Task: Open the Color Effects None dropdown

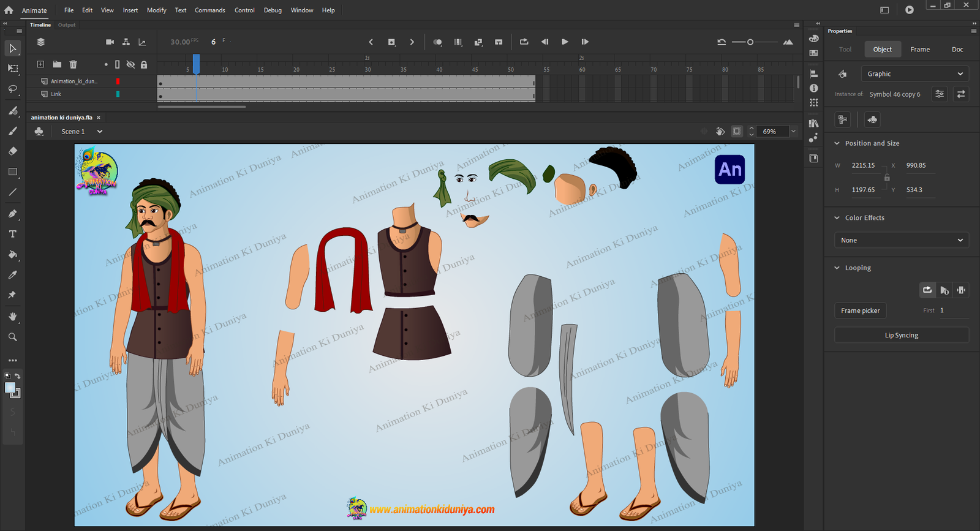Action: click(901, 240)
